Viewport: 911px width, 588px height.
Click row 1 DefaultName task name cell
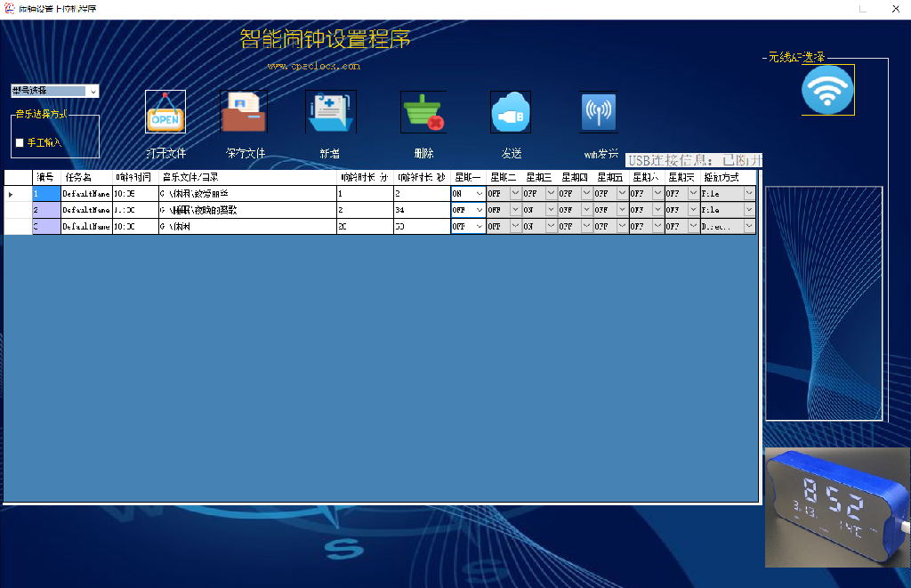(86, 194)
